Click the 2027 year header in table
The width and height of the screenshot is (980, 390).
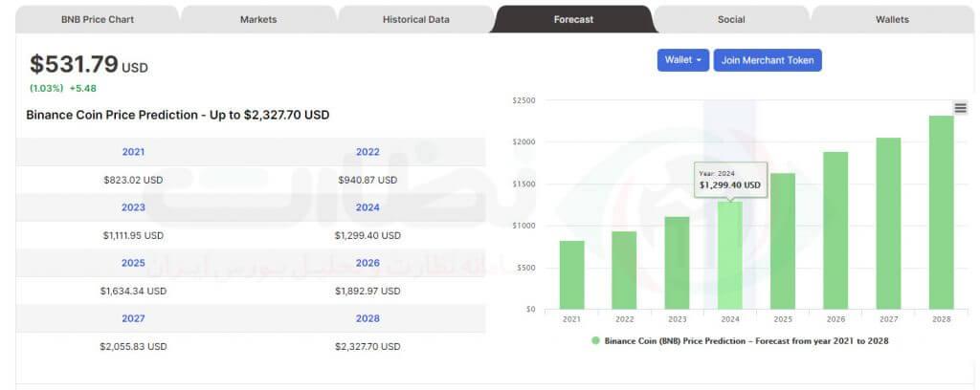[x=133, y=318]
